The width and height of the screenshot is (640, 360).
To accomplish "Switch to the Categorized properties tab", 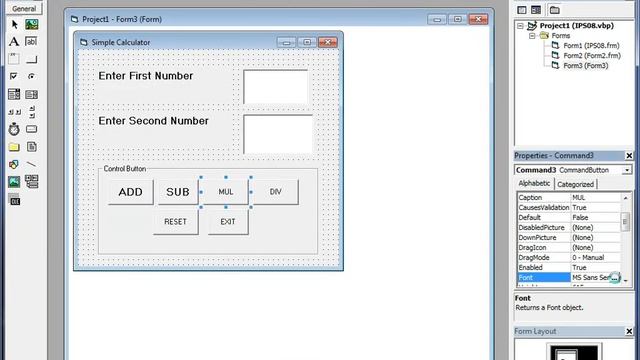I will [x=576, y=184].
